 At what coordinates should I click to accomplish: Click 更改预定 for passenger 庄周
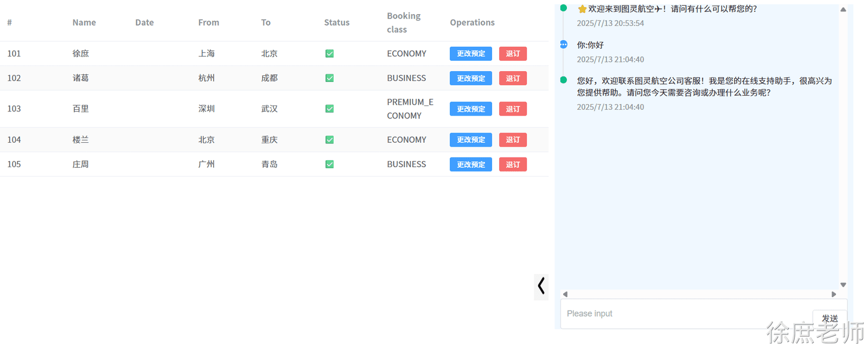coord(471,164)
